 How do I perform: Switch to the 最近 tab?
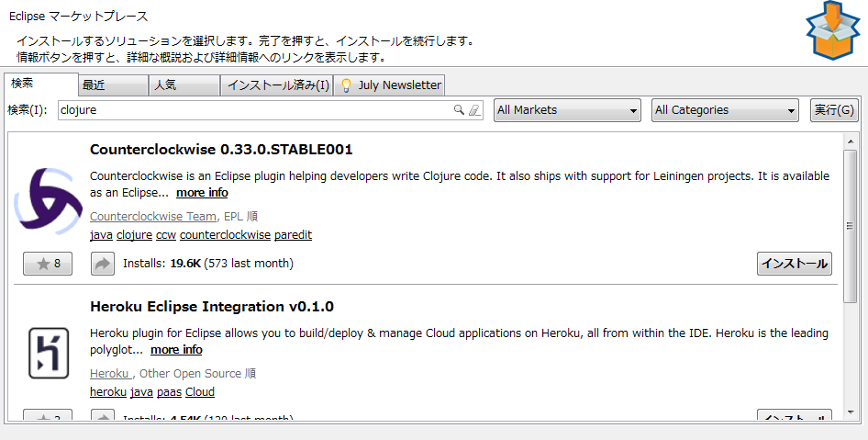tap(113, 85)
